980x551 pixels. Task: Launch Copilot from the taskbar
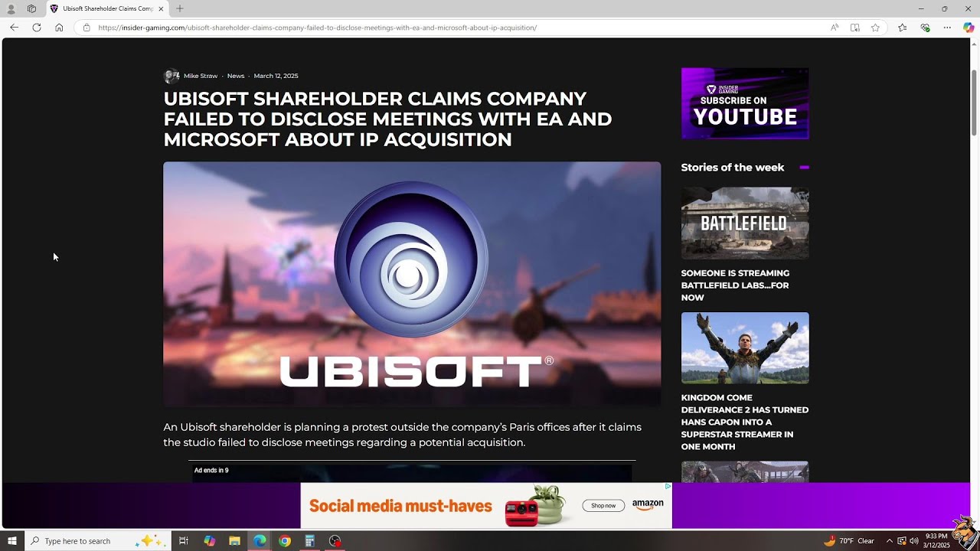click(210, 541)
